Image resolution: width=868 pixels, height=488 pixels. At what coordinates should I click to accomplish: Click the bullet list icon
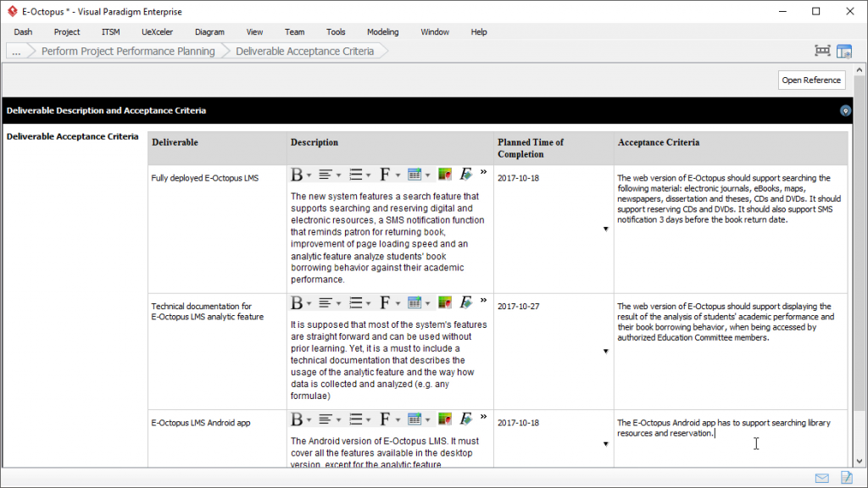click(x=355, y=174)
